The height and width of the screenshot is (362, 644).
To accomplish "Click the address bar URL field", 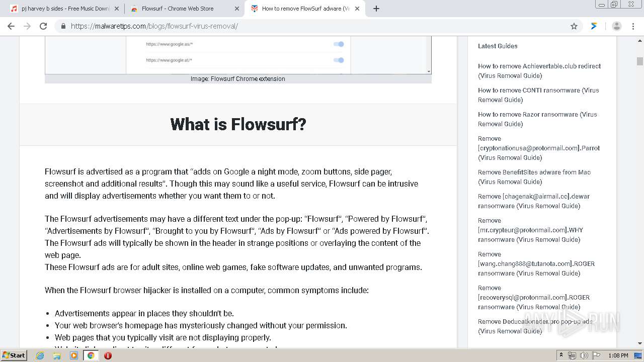I will point(317,26).
